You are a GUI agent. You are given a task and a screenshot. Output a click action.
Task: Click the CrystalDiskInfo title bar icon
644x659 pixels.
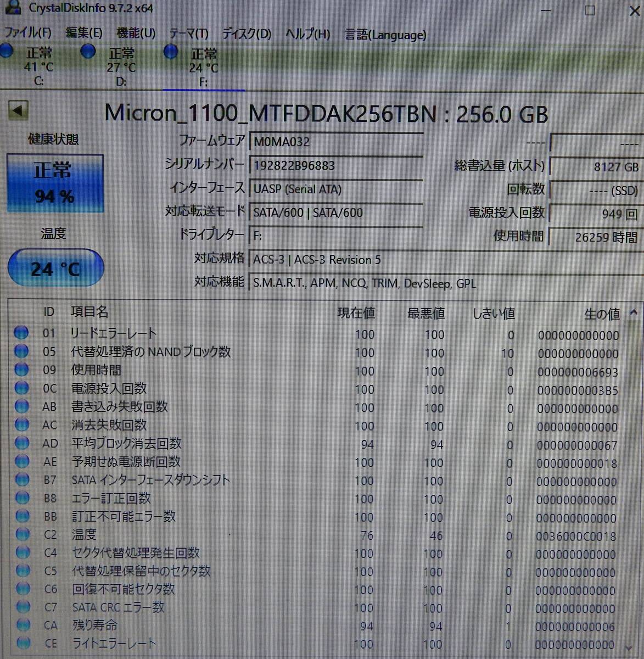[x=12, y=8]
